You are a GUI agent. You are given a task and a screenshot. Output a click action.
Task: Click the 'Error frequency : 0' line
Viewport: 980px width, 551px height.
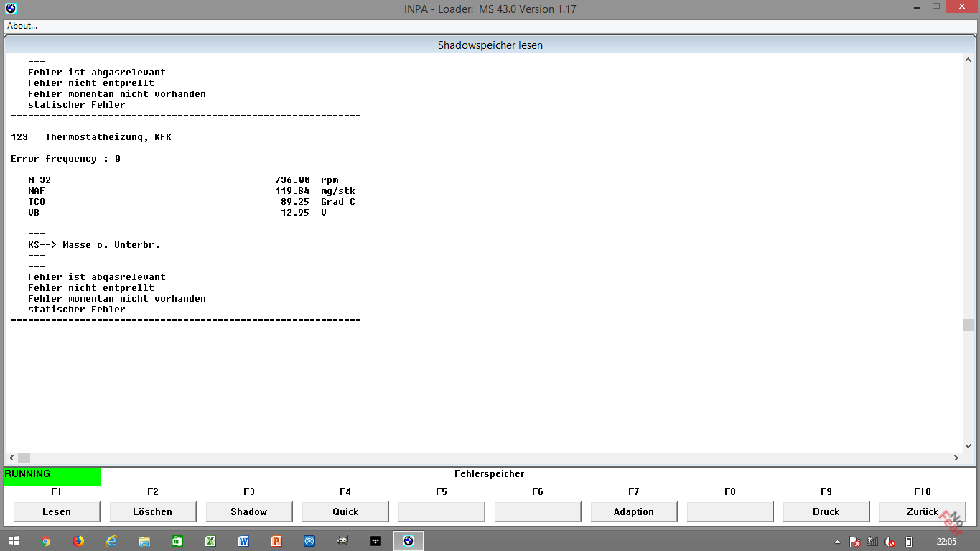[x=65, y=159]
